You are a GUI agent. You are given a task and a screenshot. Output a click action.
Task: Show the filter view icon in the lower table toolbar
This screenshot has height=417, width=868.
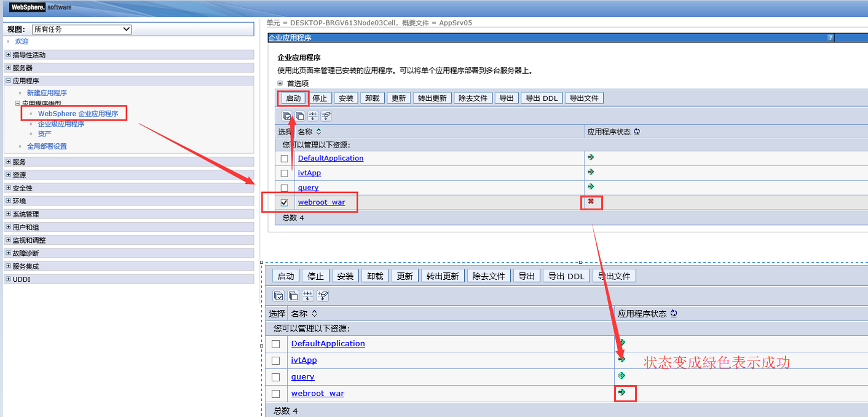point(308,296)
